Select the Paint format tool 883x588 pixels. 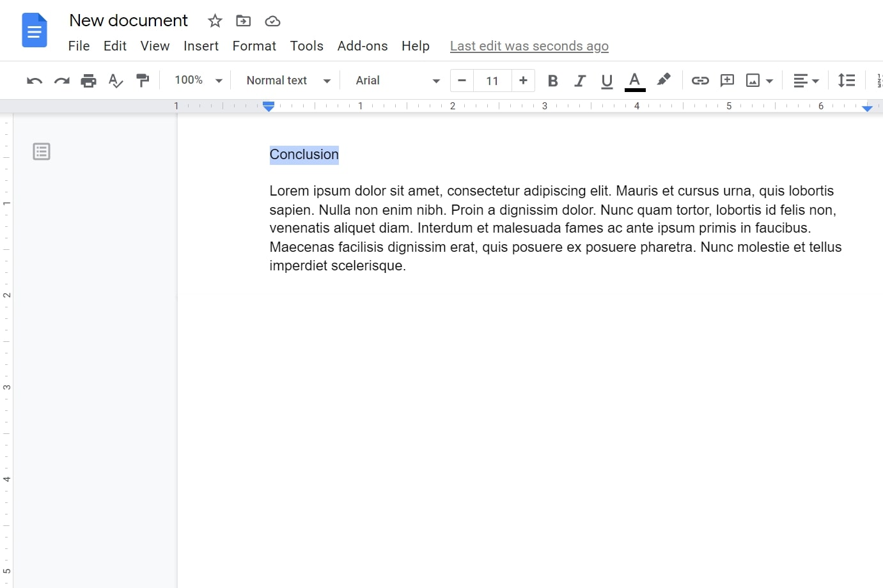(x=142, y=81)
